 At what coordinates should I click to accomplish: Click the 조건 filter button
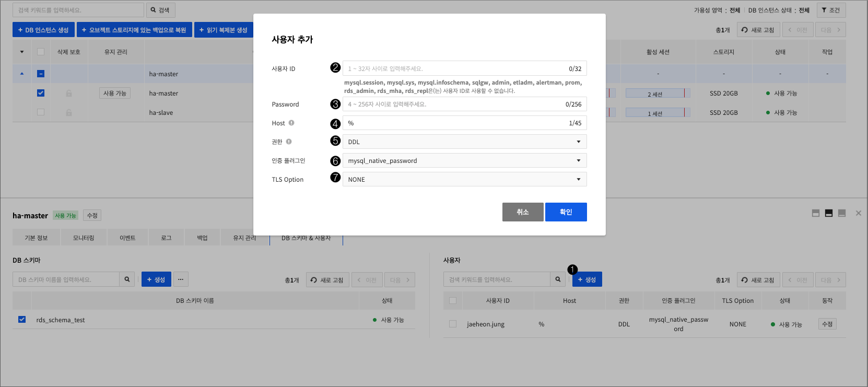click(x=831, y=10)
